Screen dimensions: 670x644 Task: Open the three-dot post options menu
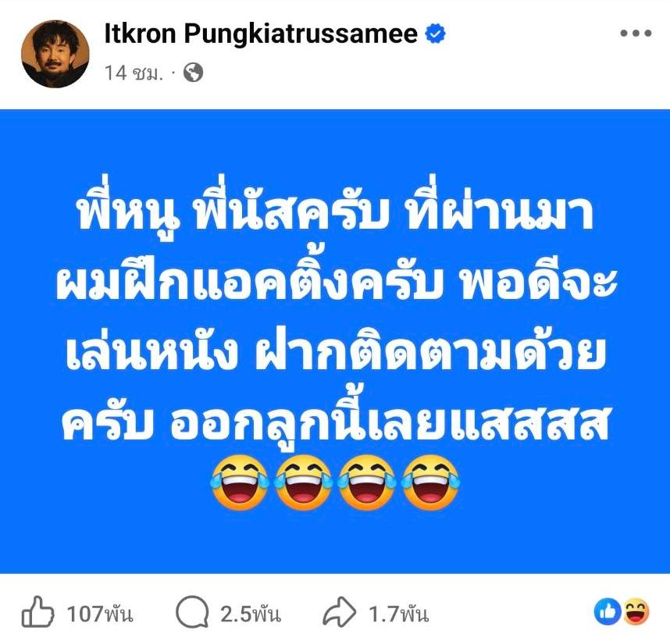636,34
